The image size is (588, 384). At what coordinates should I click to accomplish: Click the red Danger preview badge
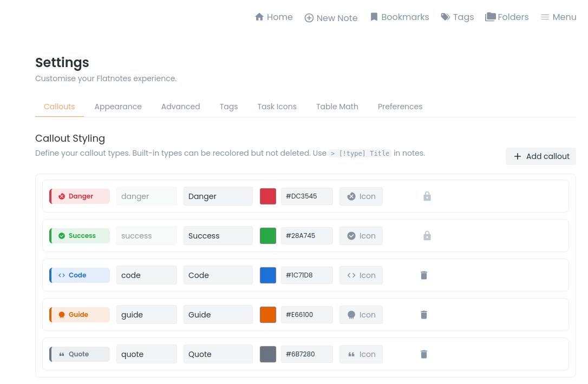[x=80, y=196]
